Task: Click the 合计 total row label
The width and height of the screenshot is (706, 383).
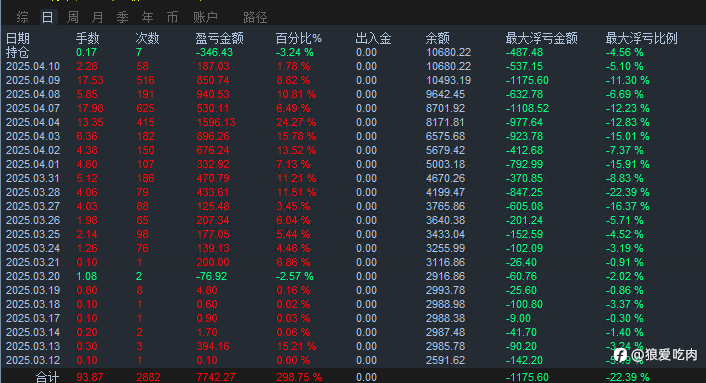Action: [x=47, y=377]
